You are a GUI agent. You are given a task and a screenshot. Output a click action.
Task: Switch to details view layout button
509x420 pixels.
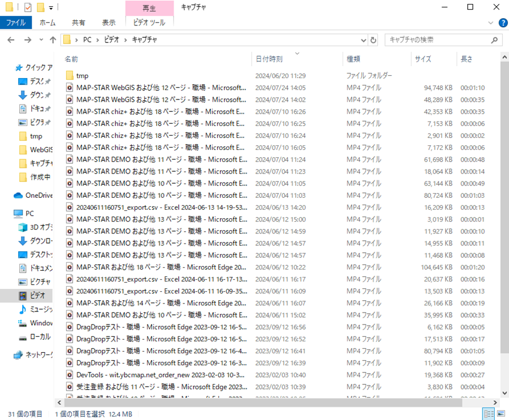(x=489, y=414)
